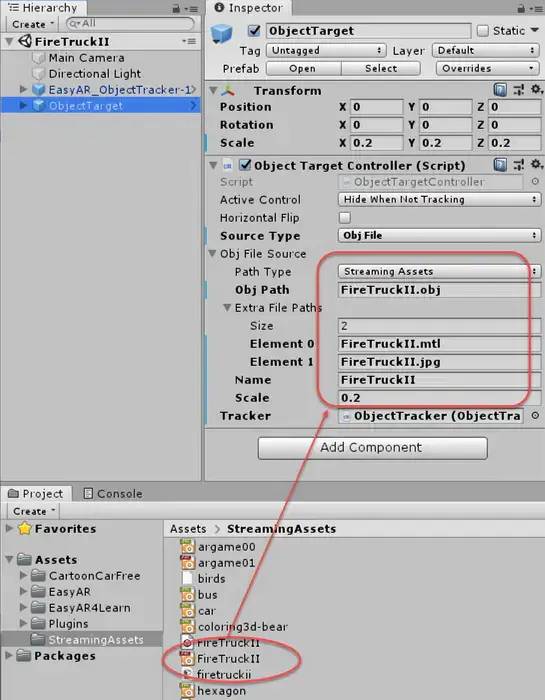Click the Object Target Controller preset icon
Screen dimensions: 545x700
(x=518, y=165)
